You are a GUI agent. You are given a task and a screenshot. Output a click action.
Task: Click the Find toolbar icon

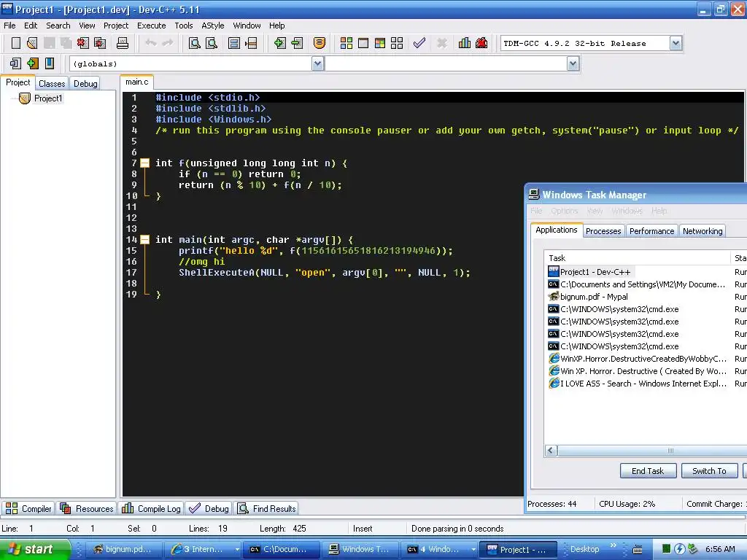tap(194, 43)
